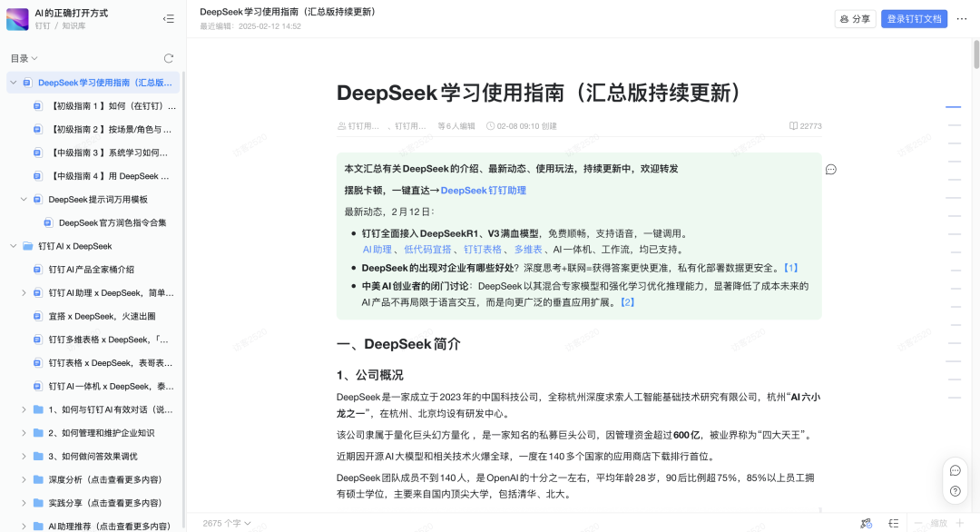Viewport: 980px width, 532px height.
Task: Follow the DeepSeek钉钉助理 link
Action: click(x=483, y=191)
